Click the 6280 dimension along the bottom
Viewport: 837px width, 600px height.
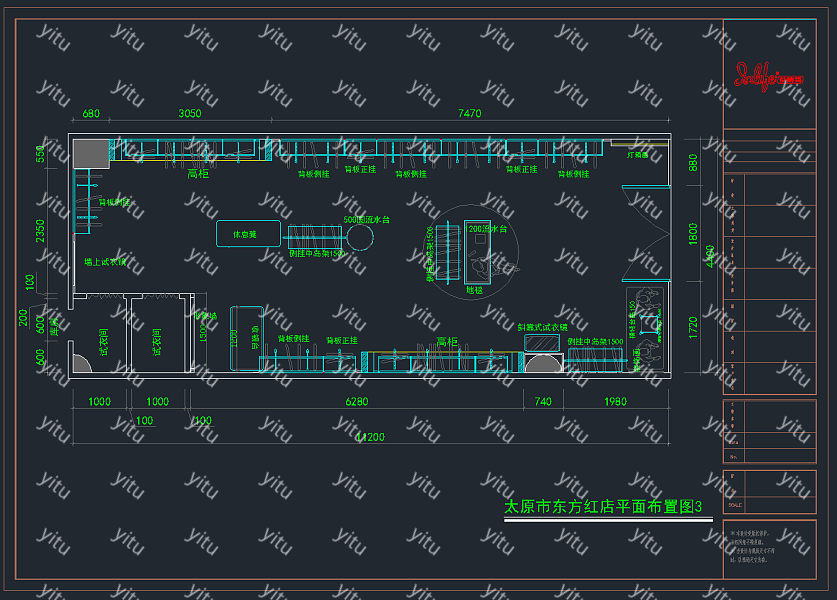pos(356,402)
